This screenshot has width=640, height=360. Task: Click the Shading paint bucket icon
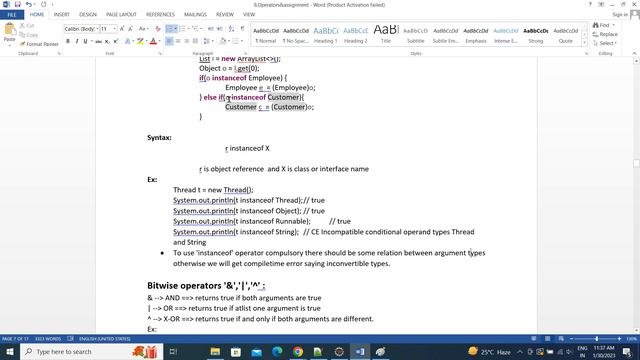click(x=222, y=41)
